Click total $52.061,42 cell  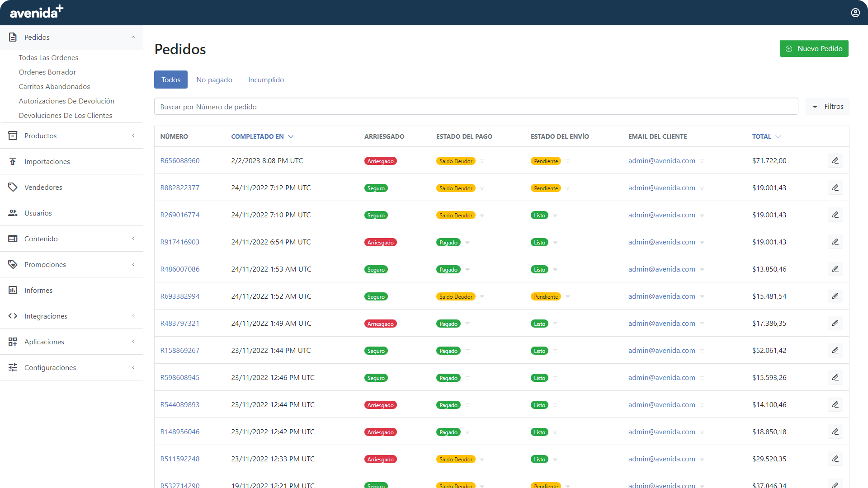click(769, 350)
